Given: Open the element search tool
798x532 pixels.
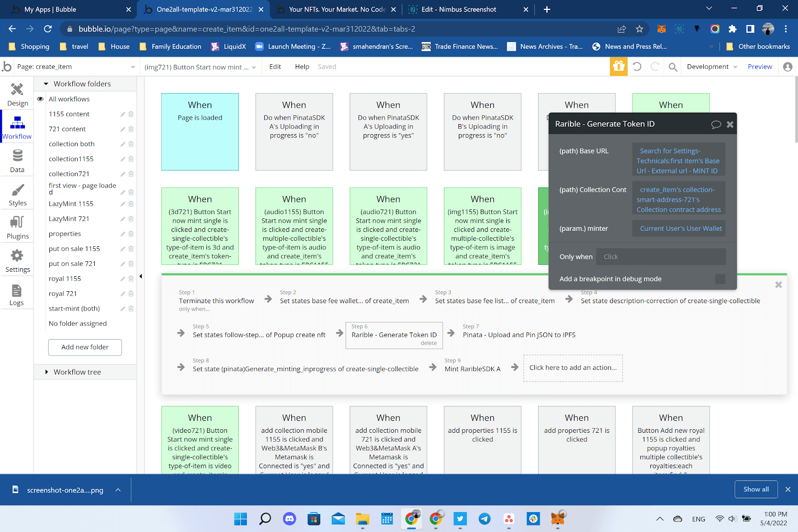Looking at the screenshot, I should coord(672,66).
